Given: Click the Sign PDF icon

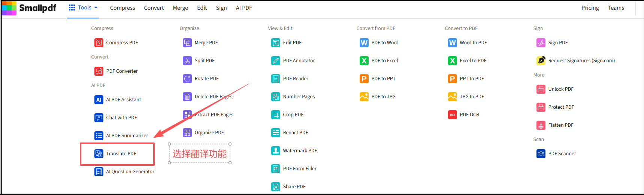Looking at the screenshot, I should 541,43.
